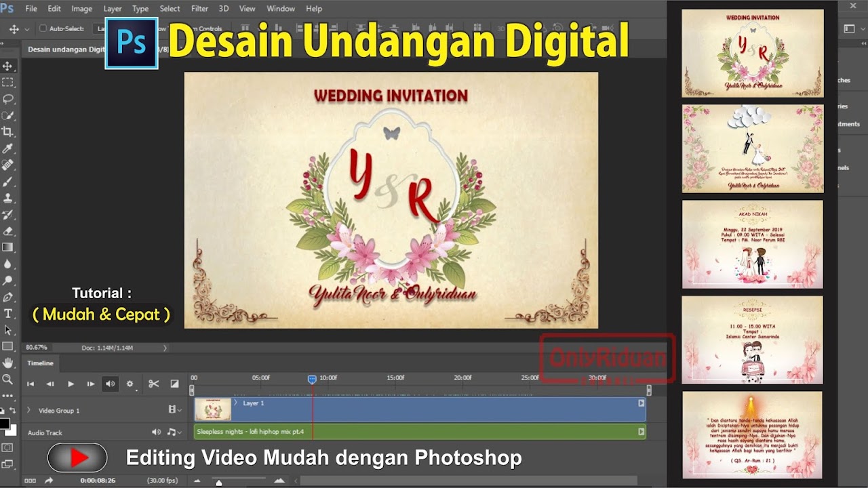Expand Video Group 1 track
This screenshot has width=868, height=488.
pyautogui.click(x=28, y=410)
